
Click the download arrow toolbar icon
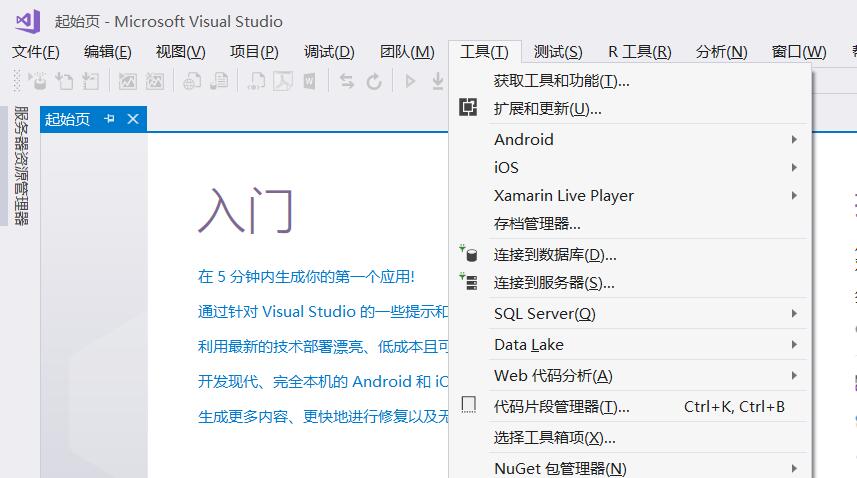point(438,81)
